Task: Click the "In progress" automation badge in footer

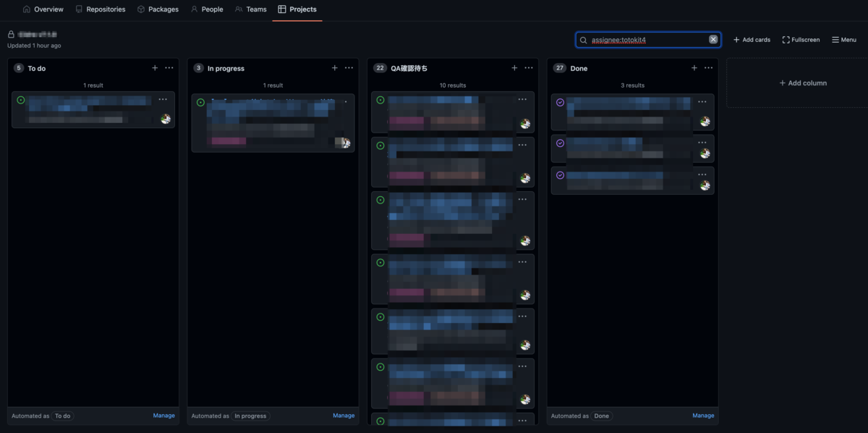Action: pos(250,416)
